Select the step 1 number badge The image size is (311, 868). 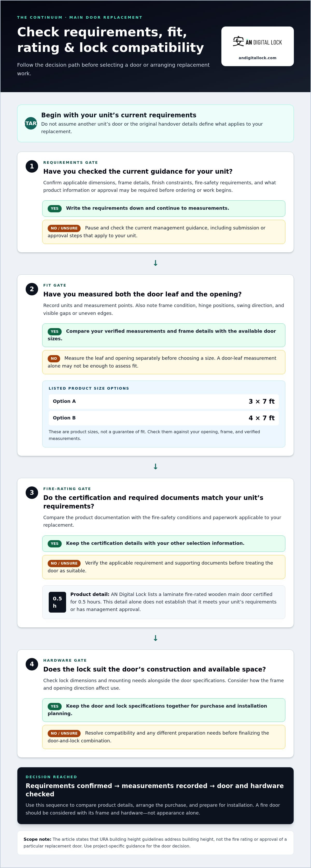tap(32, 166)
